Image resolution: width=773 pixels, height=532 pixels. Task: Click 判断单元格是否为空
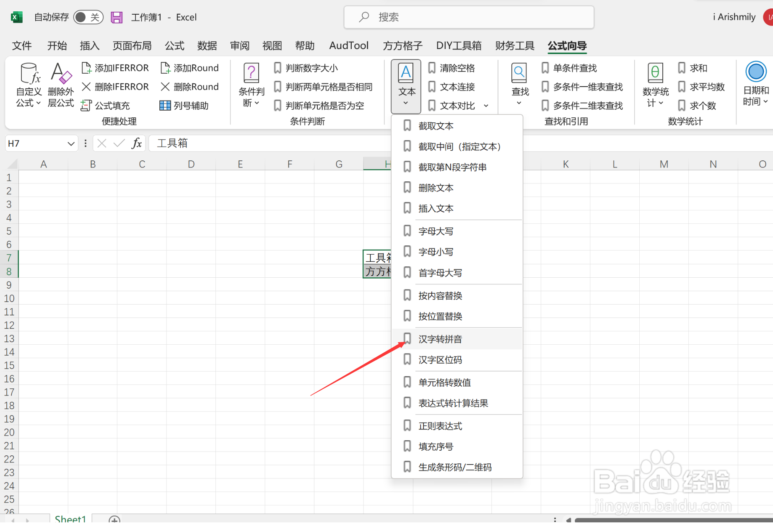(x=319, y=106)
